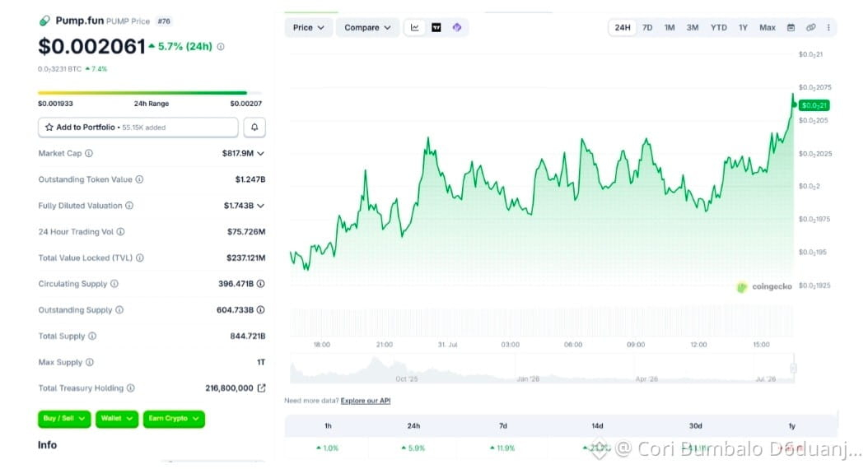Show Outstanding Supply label info tooltip

click(x=119, y=309)
